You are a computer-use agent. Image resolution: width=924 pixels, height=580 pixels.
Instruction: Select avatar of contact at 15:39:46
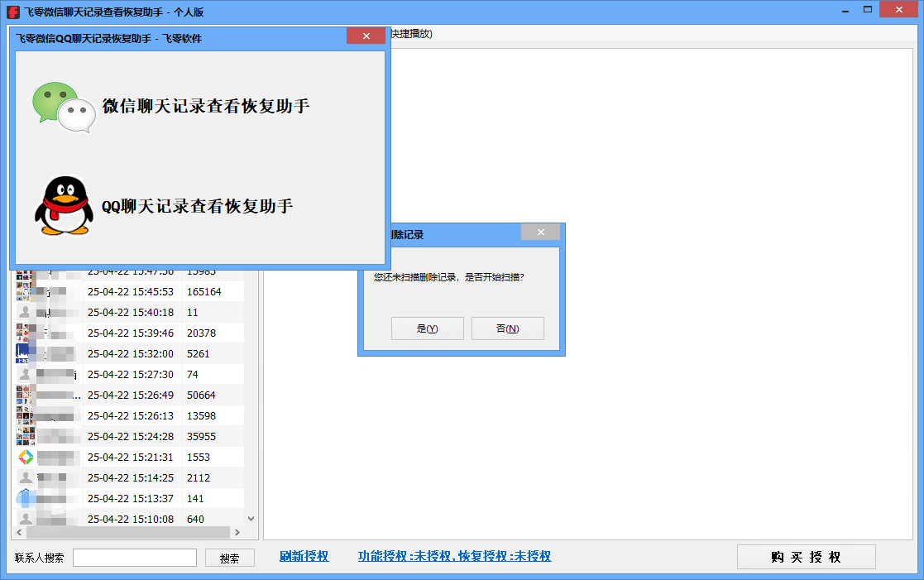tap(24, 333)
